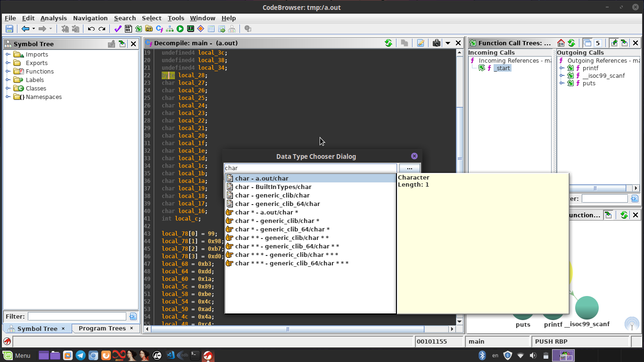Expand the Exports folder in Symbol Tree
The image size is (644, 362).
coord(8,63)
